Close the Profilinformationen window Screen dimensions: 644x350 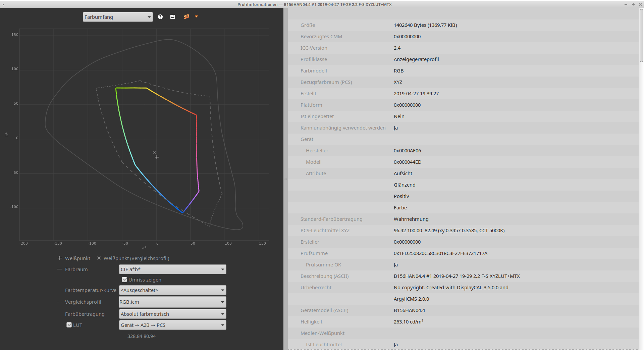click(x=640, y=4)
